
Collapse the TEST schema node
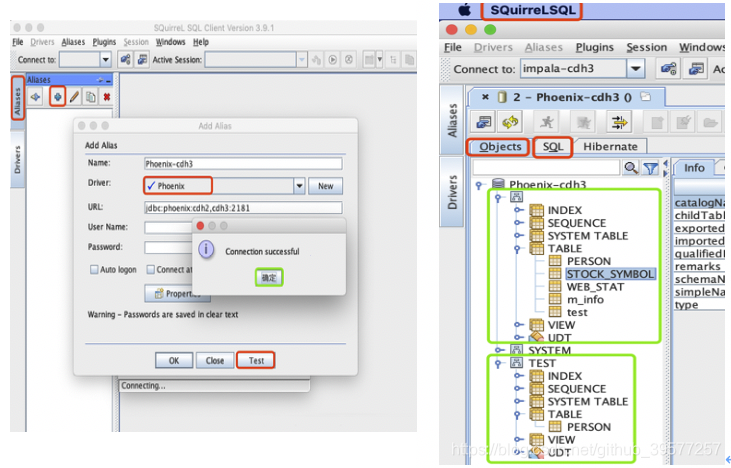coord(498,363)
